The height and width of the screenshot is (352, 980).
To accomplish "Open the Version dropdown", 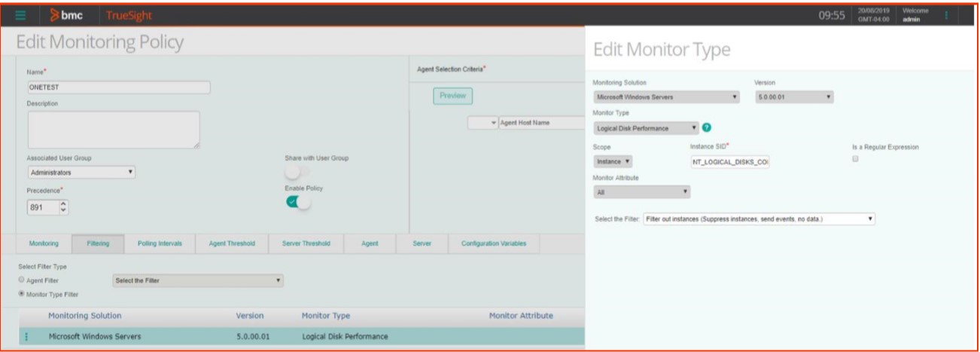I will tap(793, 97).
